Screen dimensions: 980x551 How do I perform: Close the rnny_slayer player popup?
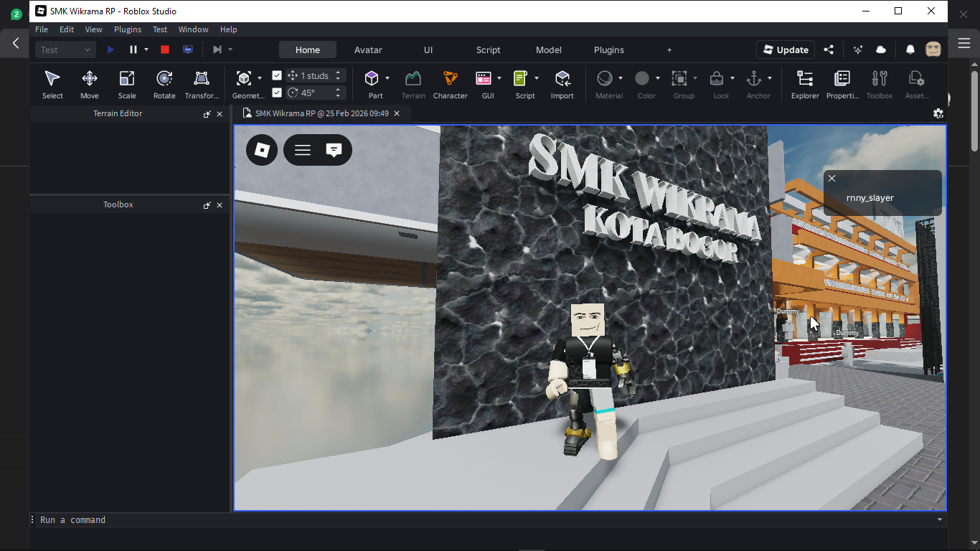pyautogui.click(x=831, y=179)
